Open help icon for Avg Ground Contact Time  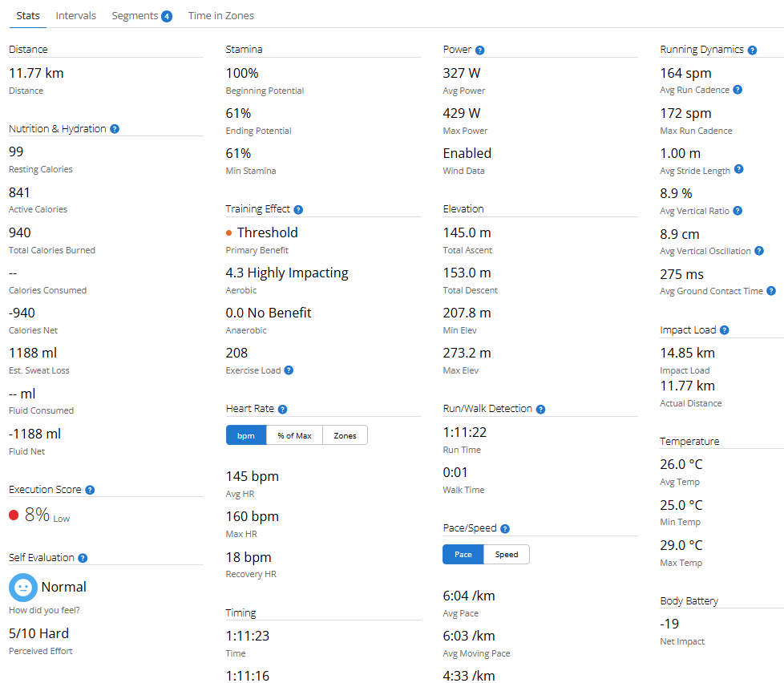point(771,291)
